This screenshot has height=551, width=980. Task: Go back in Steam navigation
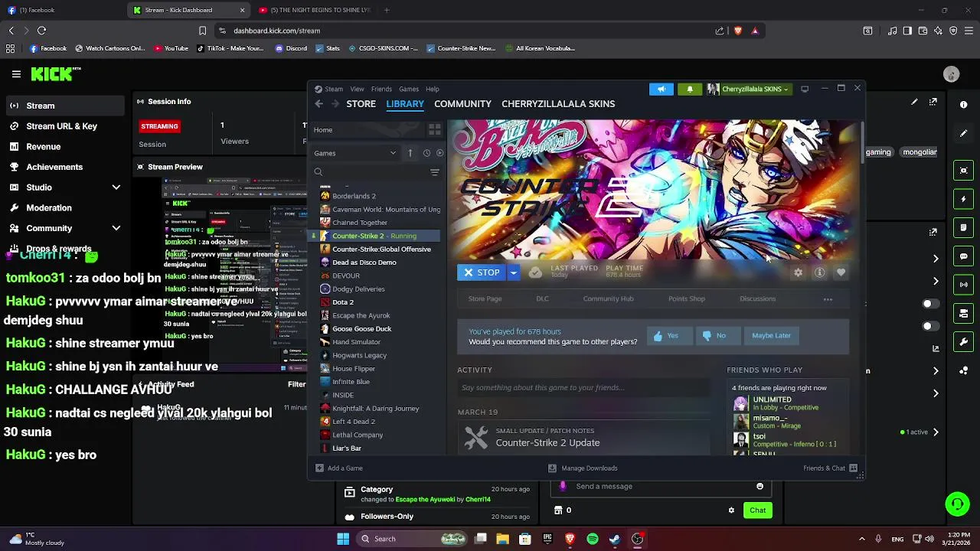point(319,104)
